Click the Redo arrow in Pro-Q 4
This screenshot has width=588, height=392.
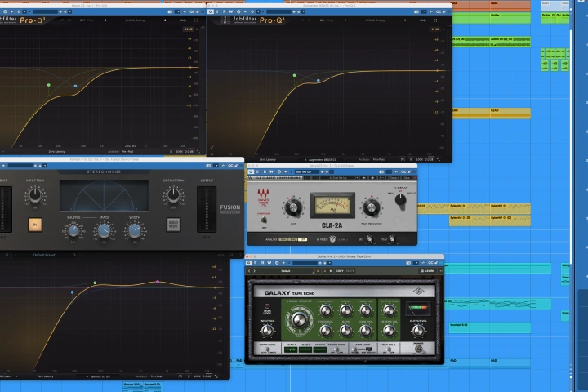click(x=310, y=20)
